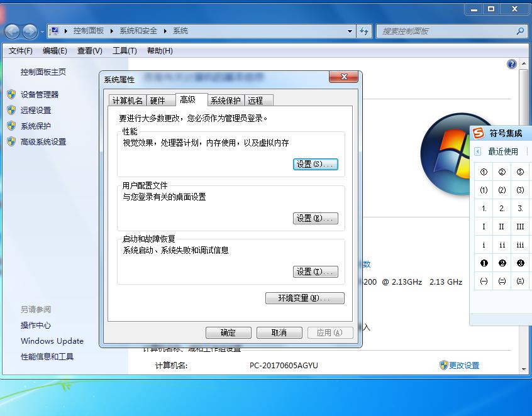Click the scrollbar down arrow in System window

524,369
